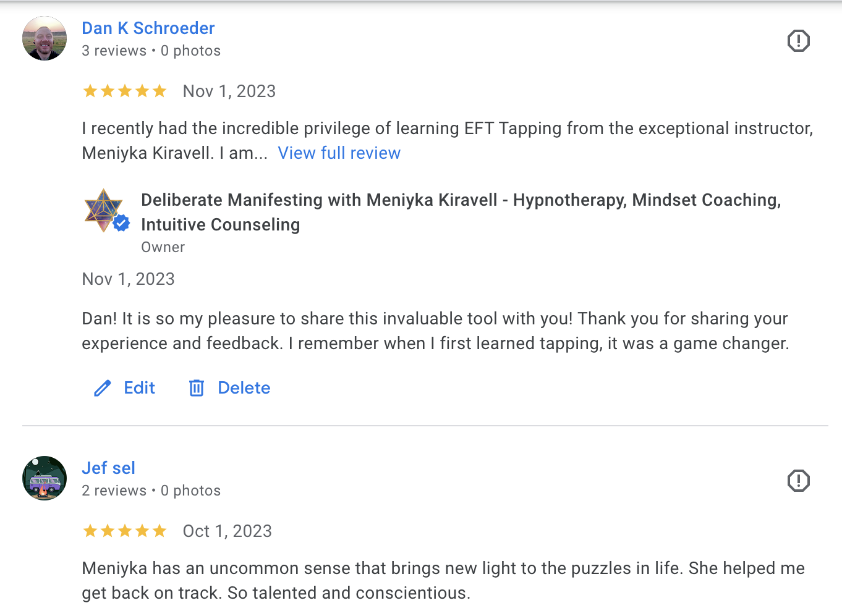
Task: Flag Jef sel's review with the report icon
Action: click(x=798, y=481)
